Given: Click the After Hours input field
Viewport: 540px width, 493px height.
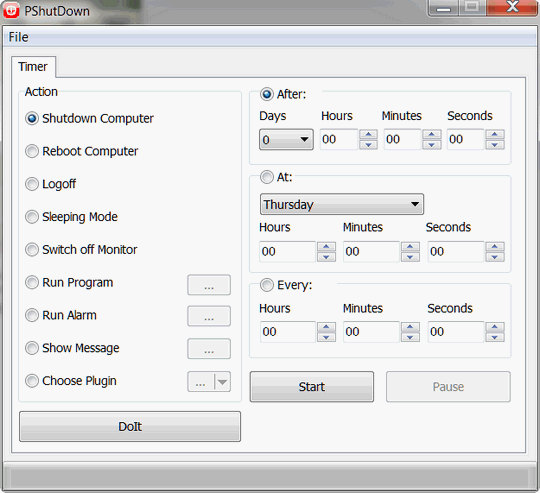Looking at the screenshot, I should 339,139.
